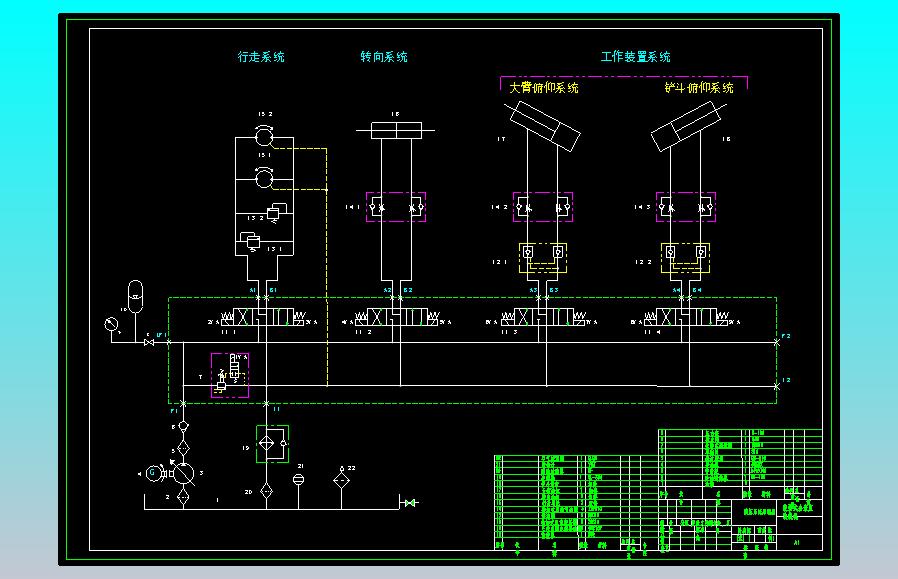Image resolution: width=898 pixels, height=579 pixels.
Task: Click the green shutoff valve beside the tank
Action: click(x=410, y=503)
